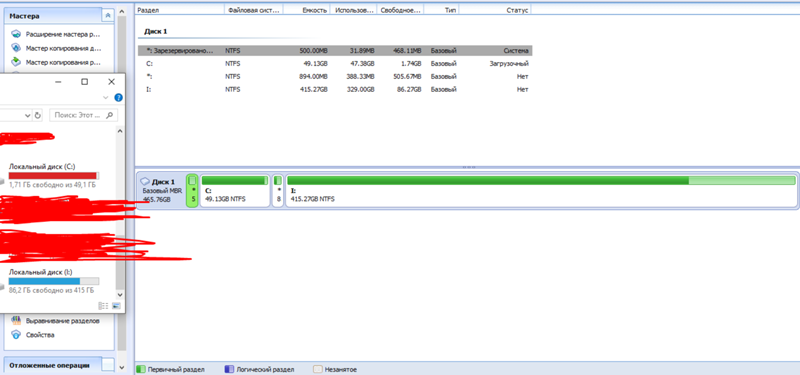The image size is (800, 375).
Task: Select the I: row in partition table
Action: (x=335, y=89)
